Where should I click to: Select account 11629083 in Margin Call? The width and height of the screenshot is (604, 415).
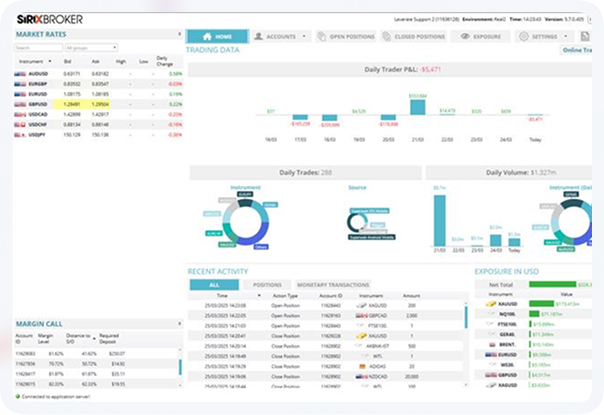tap(96, 353)
